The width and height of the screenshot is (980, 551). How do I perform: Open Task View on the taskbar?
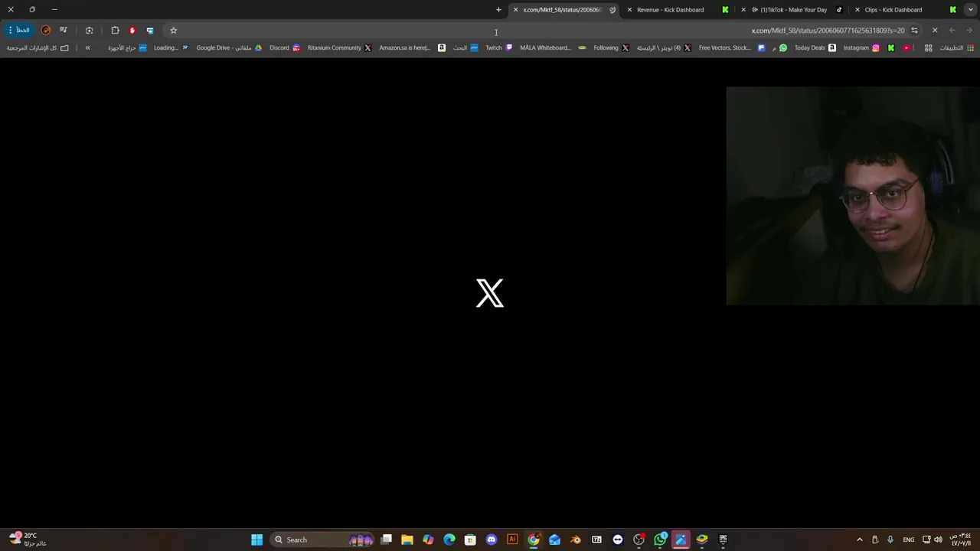coord(387,540)
